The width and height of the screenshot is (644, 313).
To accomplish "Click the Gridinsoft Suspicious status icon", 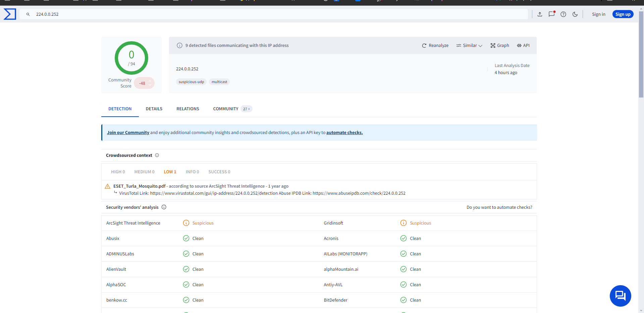I will pos(404,223).
